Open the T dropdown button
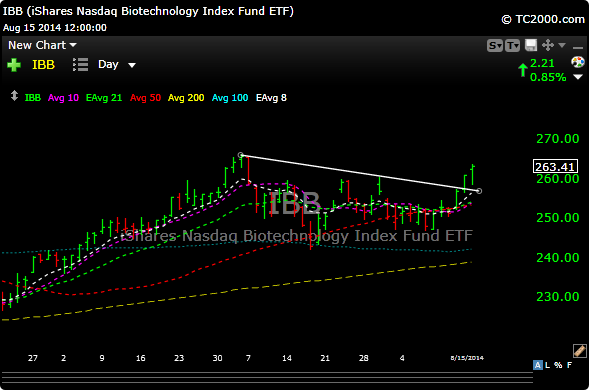The image size is (589, 390). 512,46
